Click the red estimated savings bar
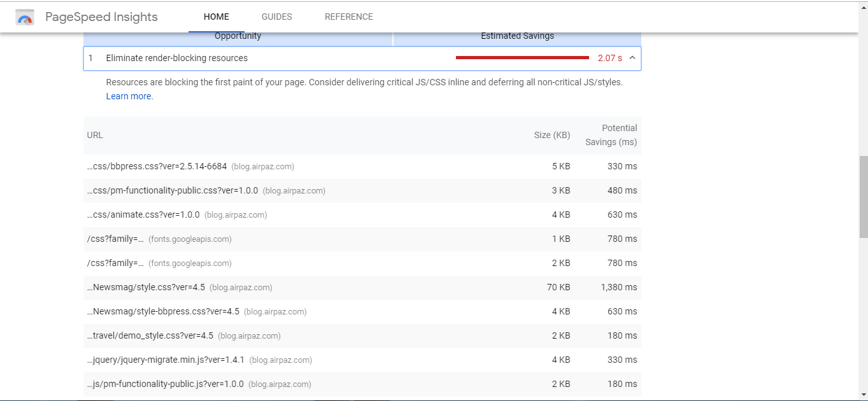 tap(522, 58)
